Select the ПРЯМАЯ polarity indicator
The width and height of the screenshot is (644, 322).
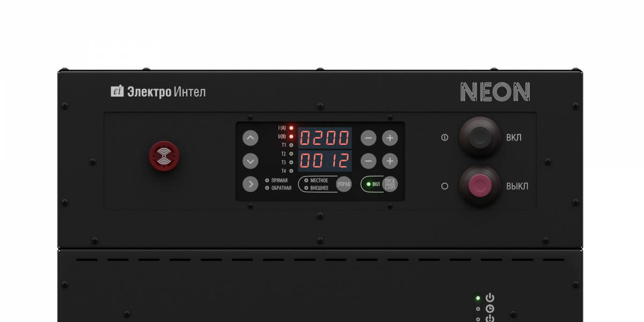tap(267, 180)
